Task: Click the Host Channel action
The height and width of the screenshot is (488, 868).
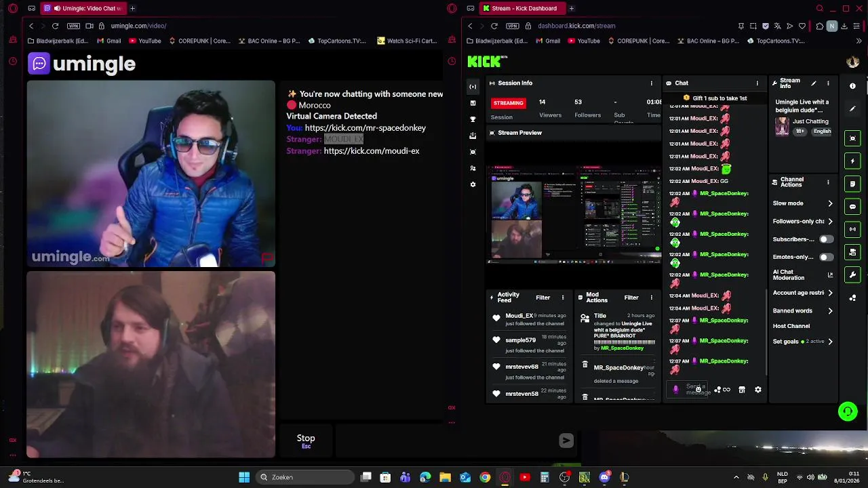Action: 791,326
